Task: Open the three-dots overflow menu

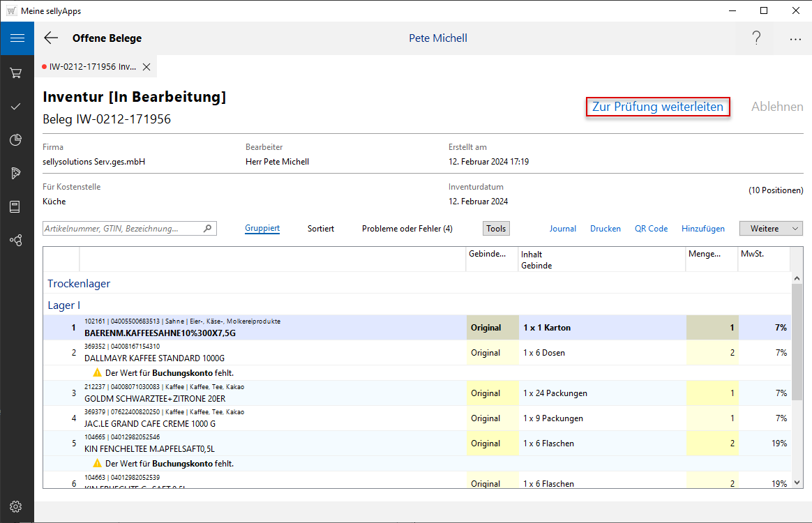Action: tap(795, 39)
